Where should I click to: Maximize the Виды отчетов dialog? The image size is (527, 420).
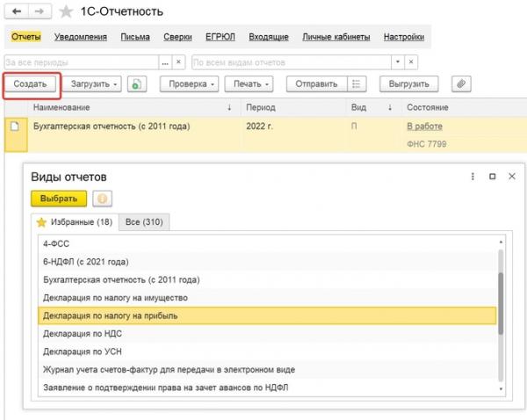(x=493, y=177)
